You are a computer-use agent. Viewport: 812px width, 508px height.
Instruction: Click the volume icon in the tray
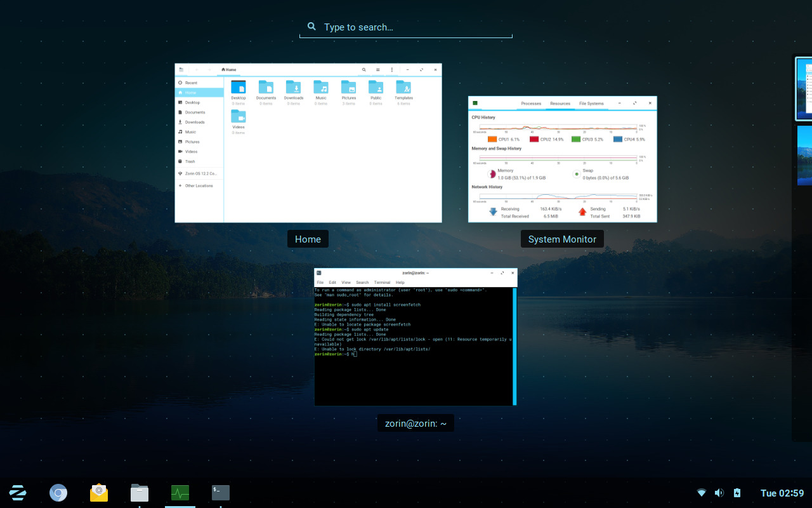719,492
